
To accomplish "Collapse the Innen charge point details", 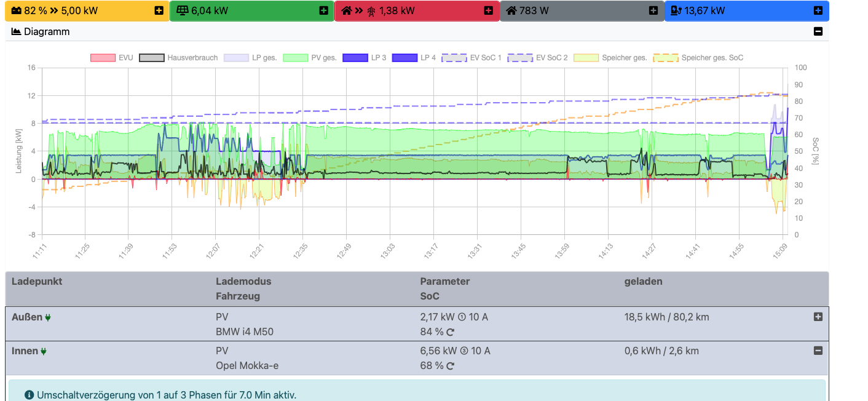I will [x=818, y=351].
